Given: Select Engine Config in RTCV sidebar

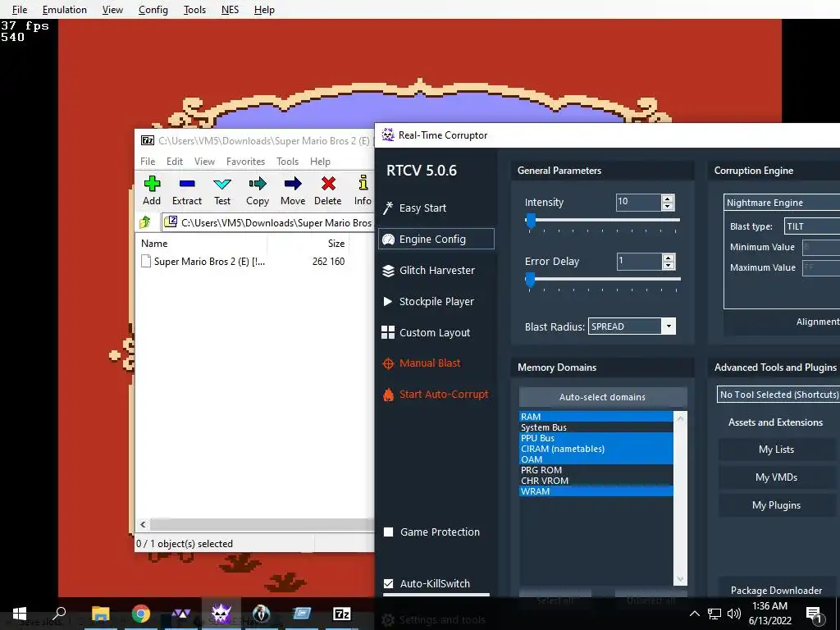Looking at the screenshot, I should [x=436, y=239].
